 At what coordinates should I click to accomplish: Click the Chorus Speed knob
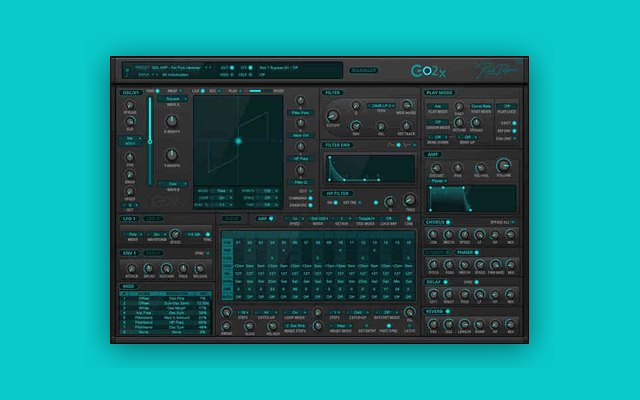[464, 234]
